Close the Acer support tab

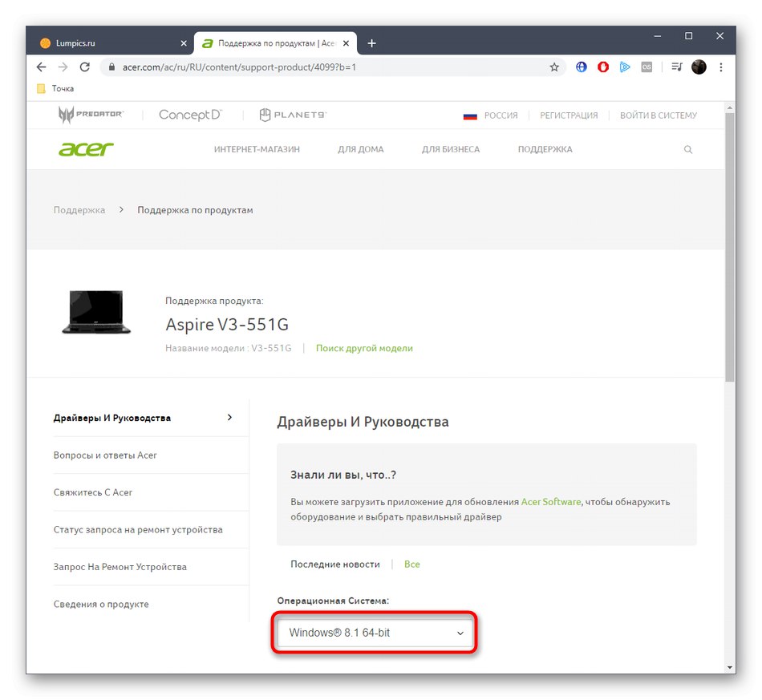[346, 43]
